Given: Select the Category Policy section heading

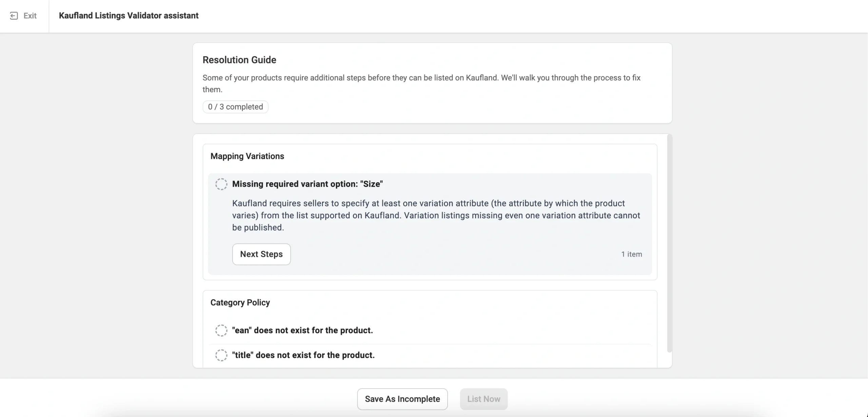Looking at the screenshot, I should (240, 302).
